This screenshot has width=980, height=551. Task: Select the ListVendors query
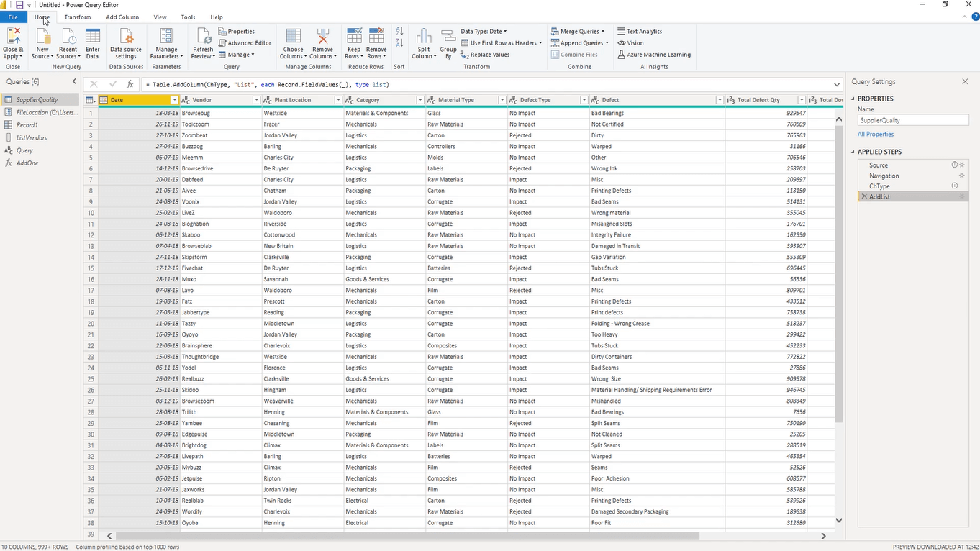tap(32, 138)
